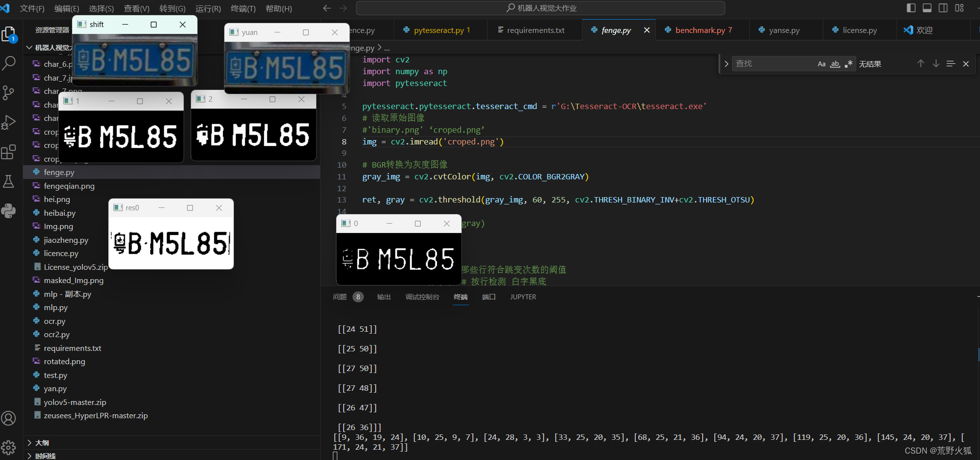Click the yuan window plate image
Viewport: 980px width, 460px height.
tap(287, 68)
